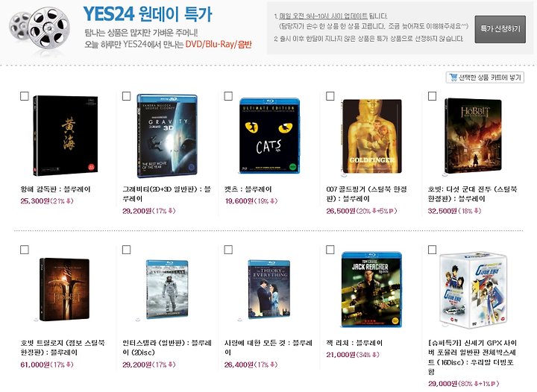Open the 캣츠 : 블루레이 title link
This screenshot has width=537, height=392.
248,189
